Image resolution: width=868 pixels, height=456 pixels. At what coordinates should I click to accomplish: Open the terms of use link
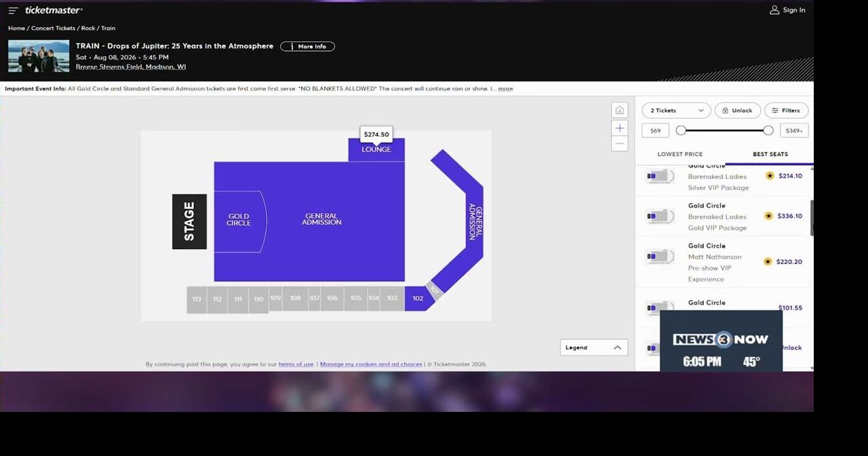(296, 364)
